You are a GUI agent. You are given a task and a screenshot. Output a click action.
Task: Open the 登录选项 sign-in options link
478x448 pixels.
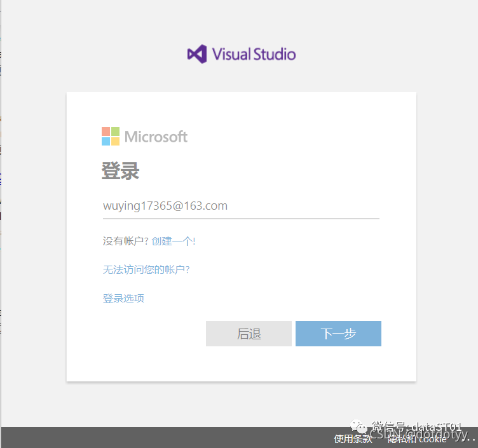tap(123, 299)
